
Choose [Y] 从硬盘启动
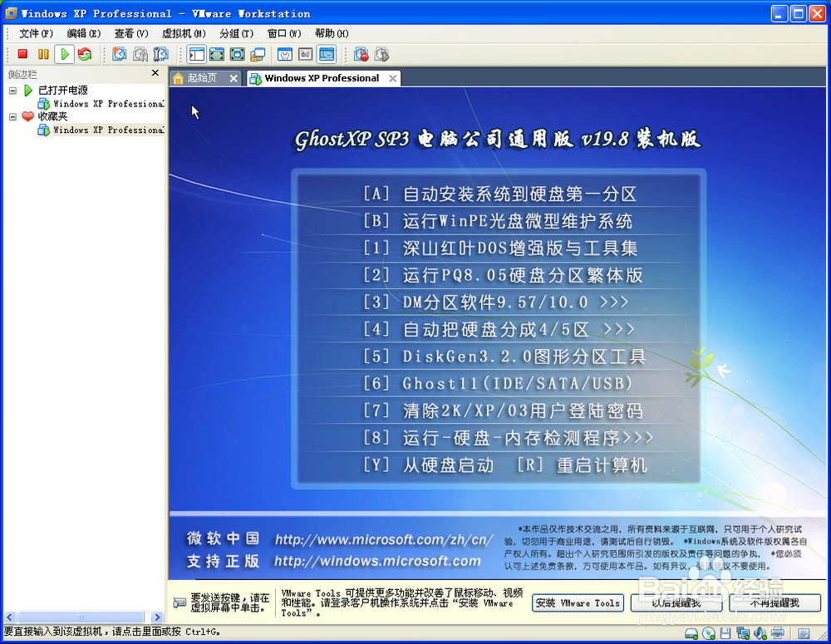[428, 465]
